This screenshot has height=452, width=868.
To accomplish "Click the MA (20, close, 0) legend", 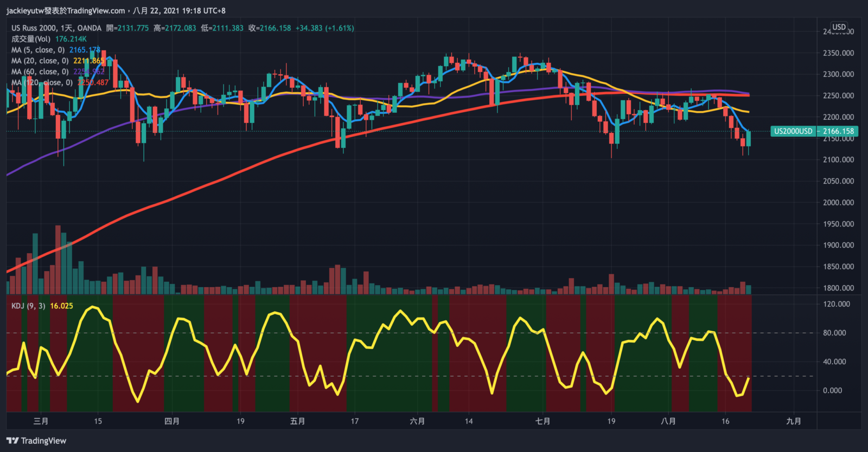I will [x=40, y=61].
